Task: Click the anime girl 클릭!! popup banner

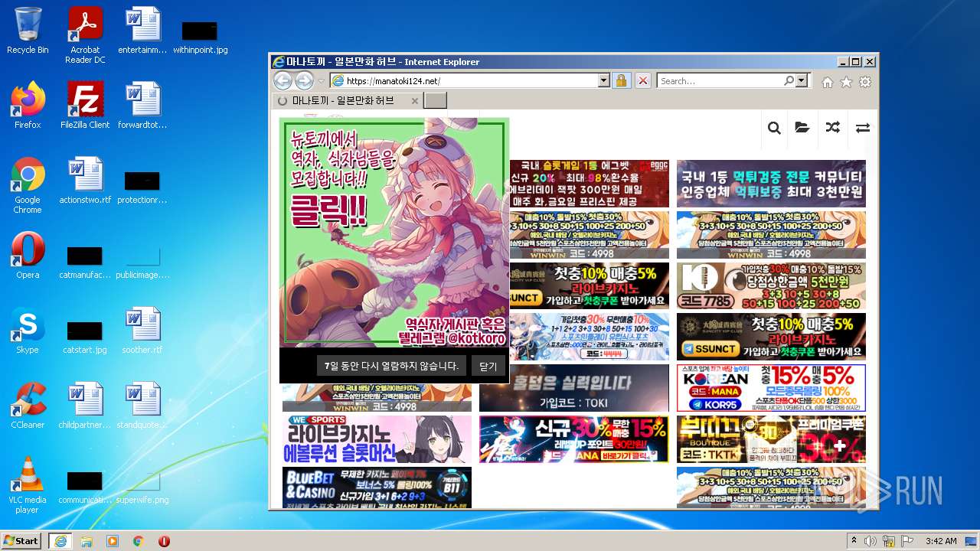Action: (394, 233)
